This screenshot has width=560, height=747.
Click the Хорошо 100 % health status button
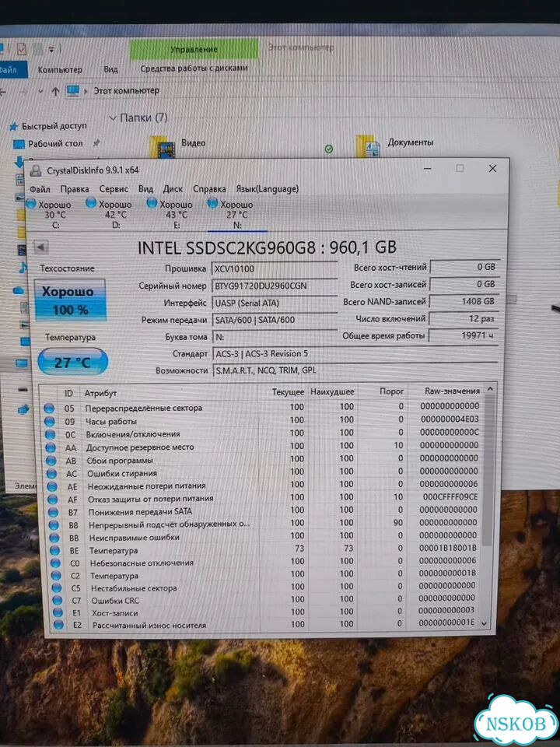(x=70, y=300)
